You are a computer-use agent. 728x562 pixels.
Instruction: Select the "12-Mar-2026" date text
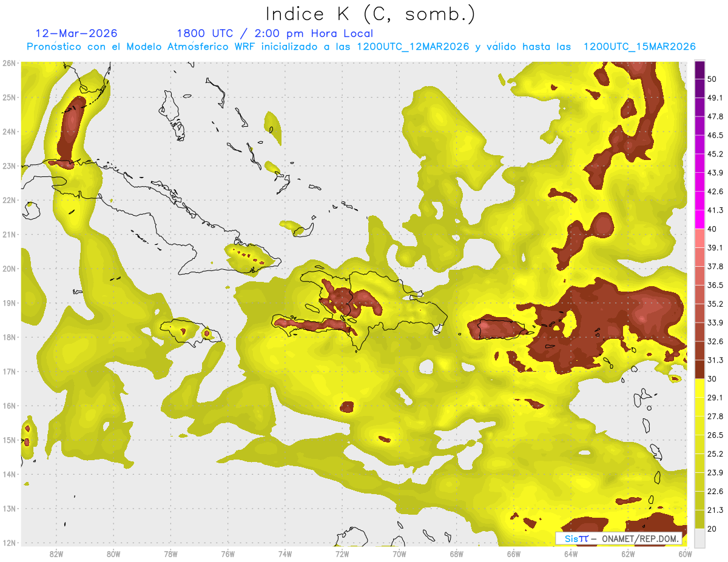(x=76, y=33)
